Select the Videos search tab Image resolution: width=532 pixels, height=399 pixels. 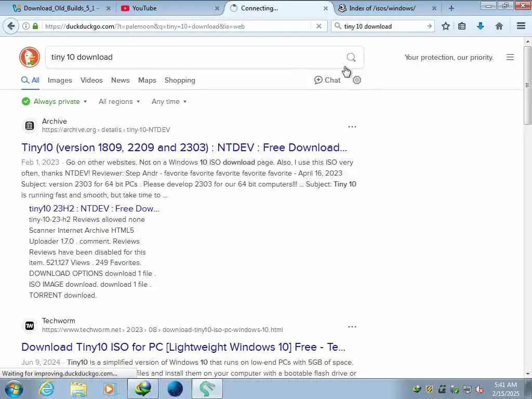(91, 80)
